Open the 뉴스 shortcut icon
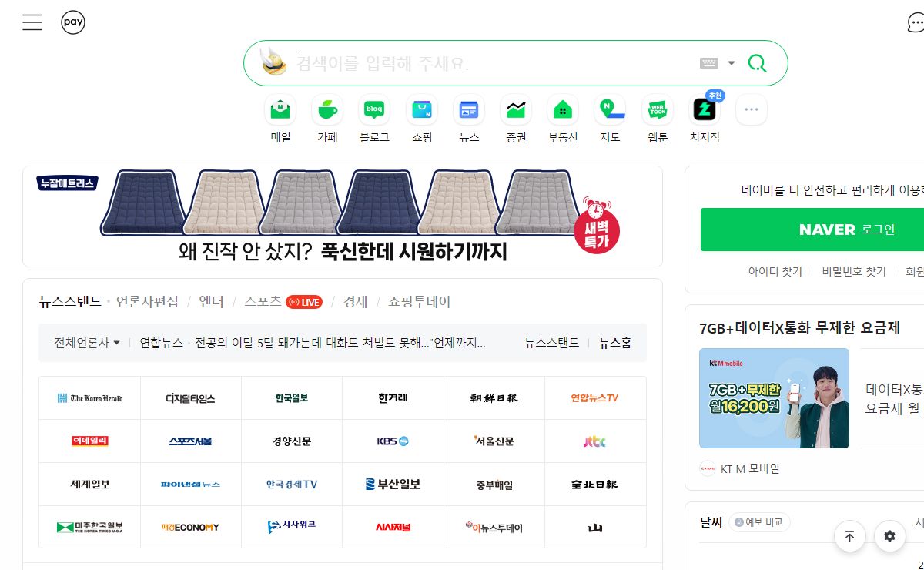Screen dimensions: 924x570 469,110
